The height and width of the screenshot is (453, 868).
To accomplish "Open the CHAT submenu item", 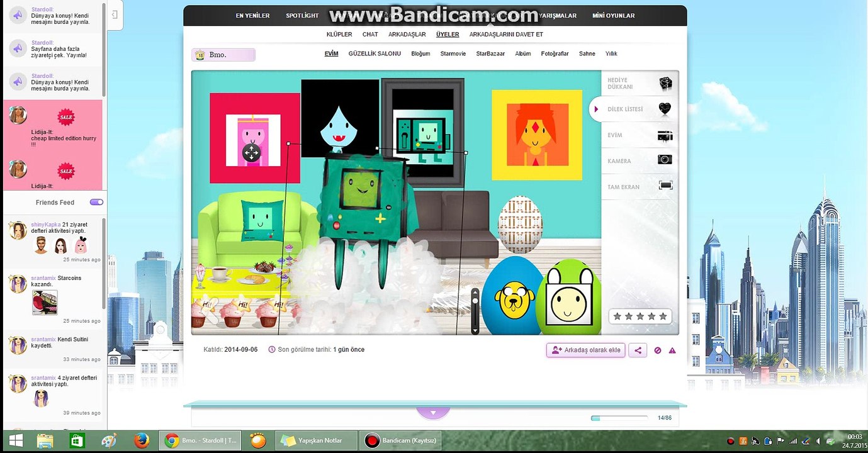I will (370, 35).
